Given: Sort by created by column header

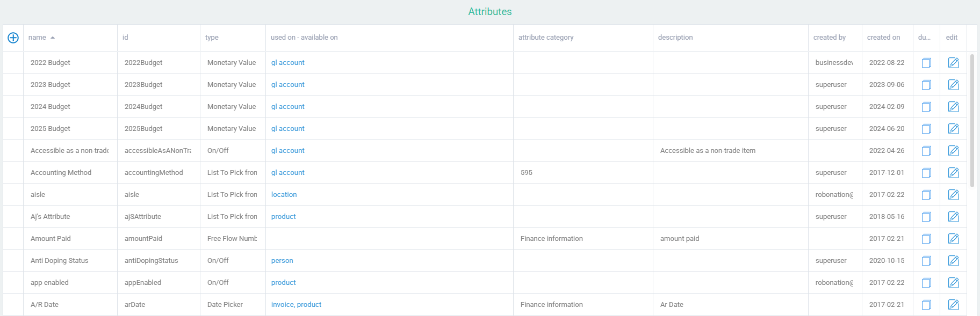Looking at the screenshot, I should coord(830,38).
